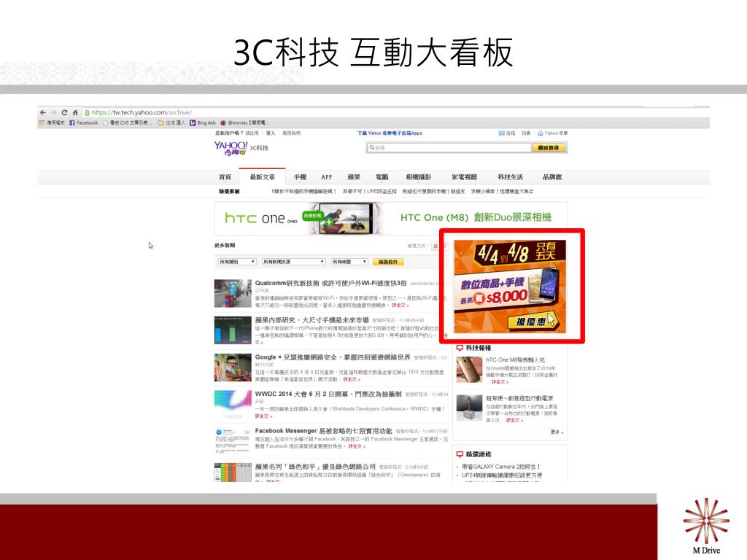Open the 手機 tab
Screen dimensions: 747x560
click(300, 177)
